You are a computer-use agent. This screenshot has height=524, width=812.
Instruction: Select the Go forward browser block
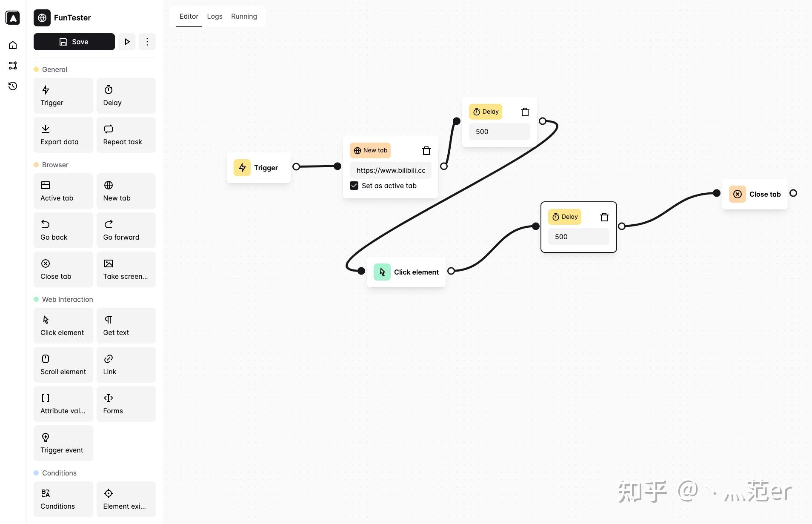[126, 230]
